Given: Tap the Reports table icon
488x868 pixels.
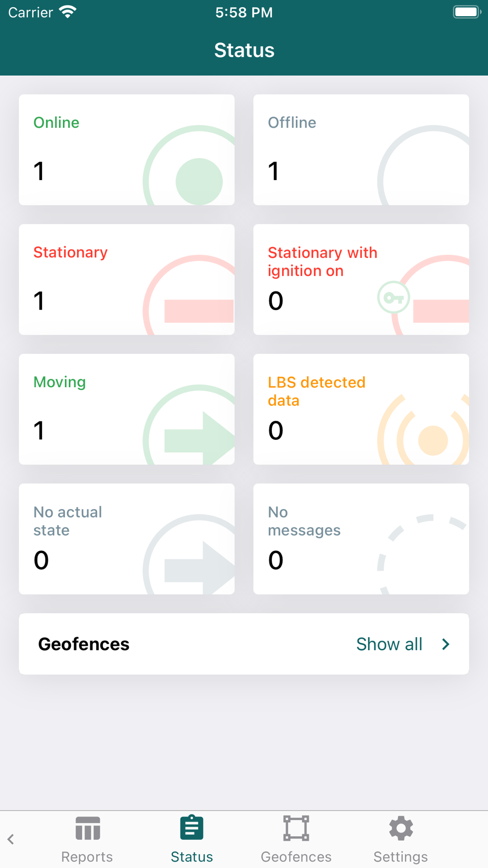Looking at the screenshot, I should point(88,828).
